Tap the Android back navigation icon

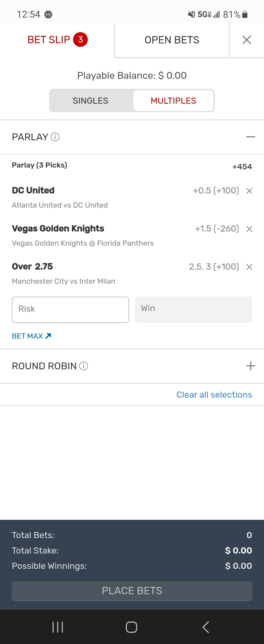click(206, 627)
